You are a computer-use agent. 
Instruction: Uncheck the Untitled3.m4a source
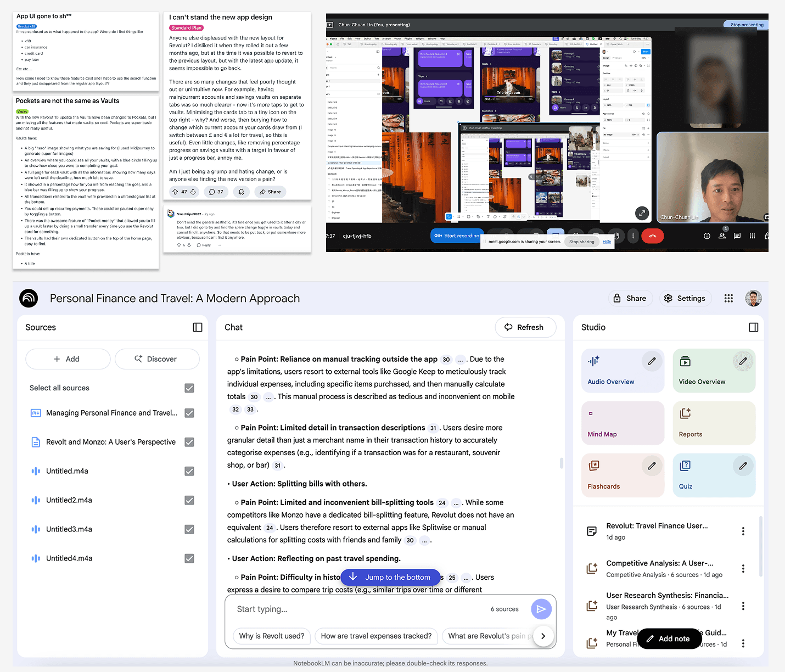point(189,529)
